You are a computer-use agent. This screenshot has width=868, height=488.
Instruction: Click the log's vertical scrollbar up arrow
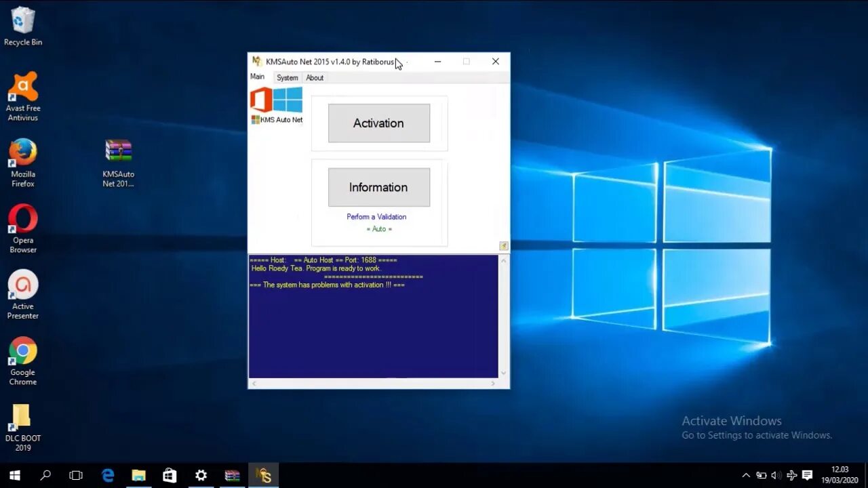click(x=503, y=260)
